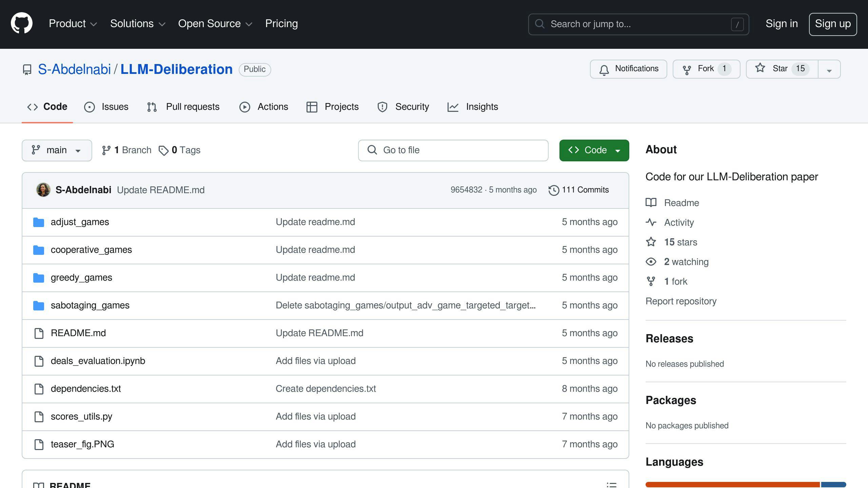Click the scores_utils.py file icon

(x=39, y=417)
